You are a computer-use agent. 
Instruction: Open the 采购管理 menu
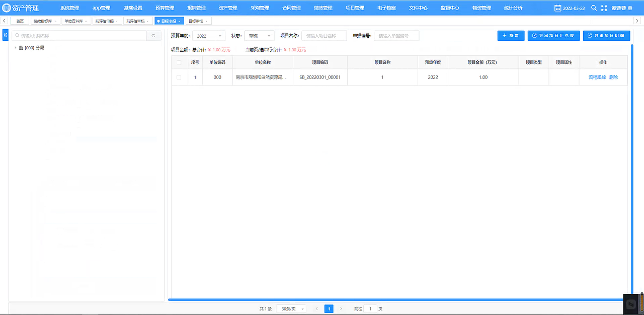(260, 8)
